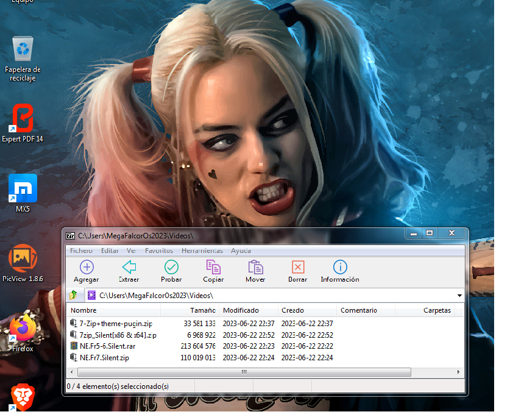Click status bar selected elements text
Image resolution: width=513 pixels, height=420 pixels.
118,386
